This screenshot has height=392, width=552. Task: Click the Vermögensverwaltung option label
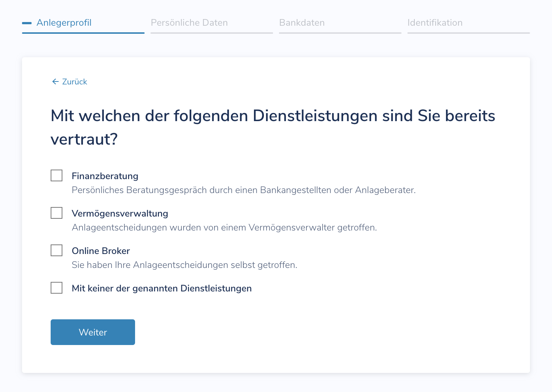[x=120, y=214]
